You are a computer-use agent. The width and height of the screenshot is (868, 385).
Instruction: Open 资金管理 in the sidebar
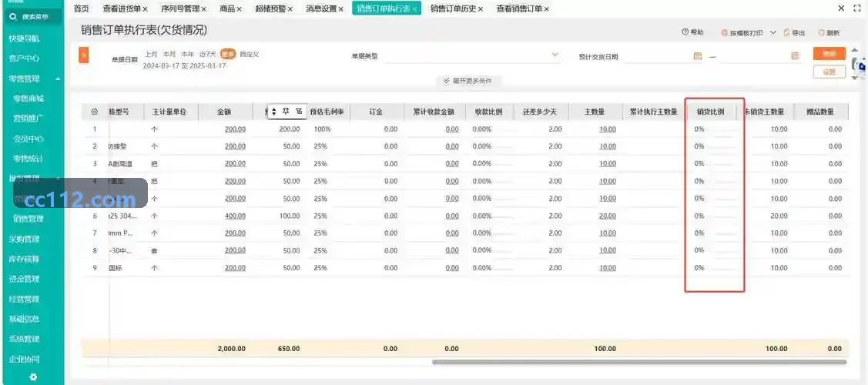click(x=25, y=279)
